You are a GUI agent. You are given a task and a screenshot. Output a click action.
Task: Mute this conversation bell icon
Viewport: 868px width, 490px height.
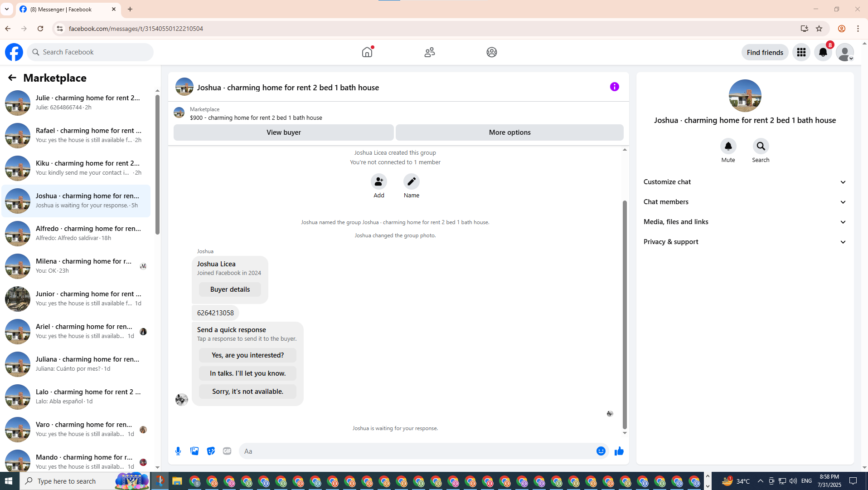click(x=728, y=146)
